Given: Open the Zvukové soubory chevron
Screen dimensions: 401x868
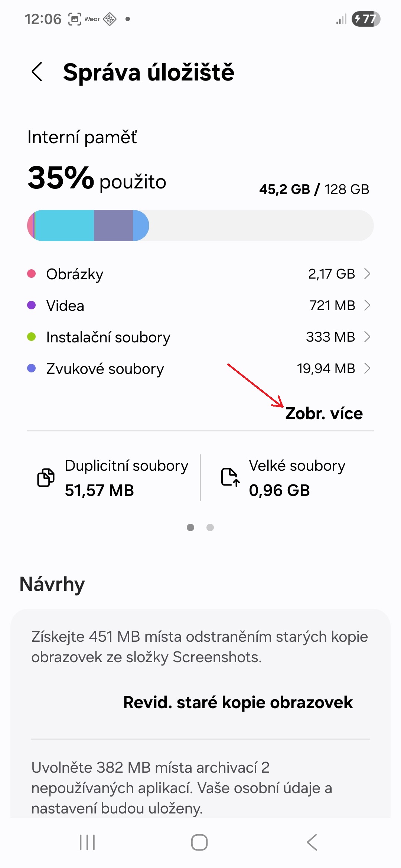Looking at the screenshot, I should [367, 368].
